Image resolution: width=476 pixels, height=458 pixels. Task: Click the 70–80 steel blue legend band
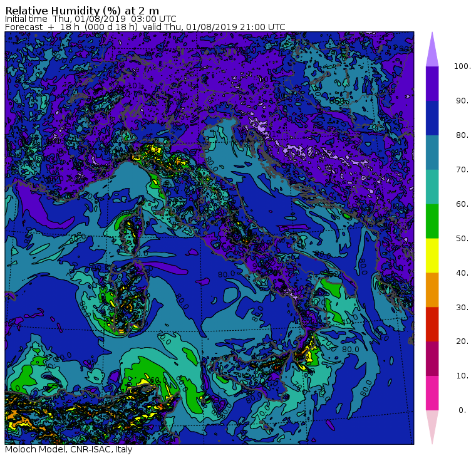tap(432, 152)
